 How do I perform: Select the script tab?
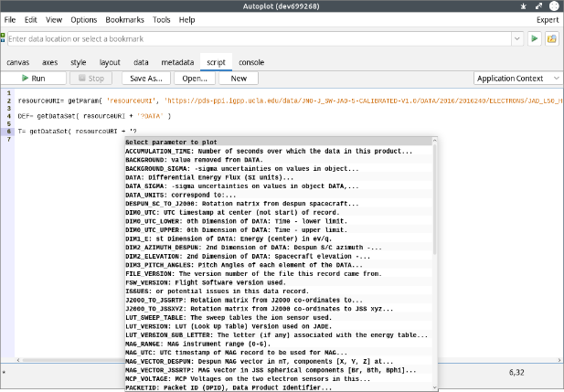click(x=216, y=62)
